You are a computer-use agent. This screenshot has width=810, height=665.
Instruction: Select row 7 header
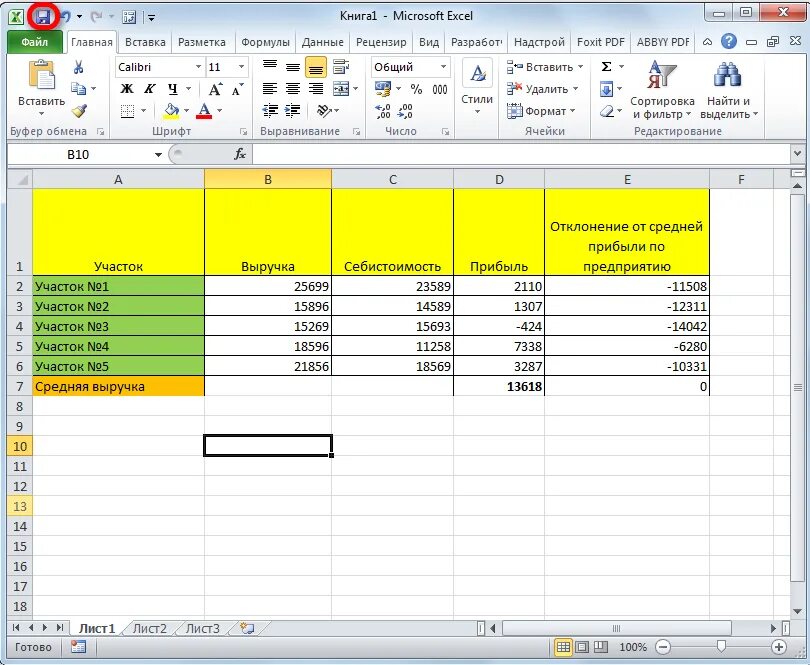pos(20,386)
